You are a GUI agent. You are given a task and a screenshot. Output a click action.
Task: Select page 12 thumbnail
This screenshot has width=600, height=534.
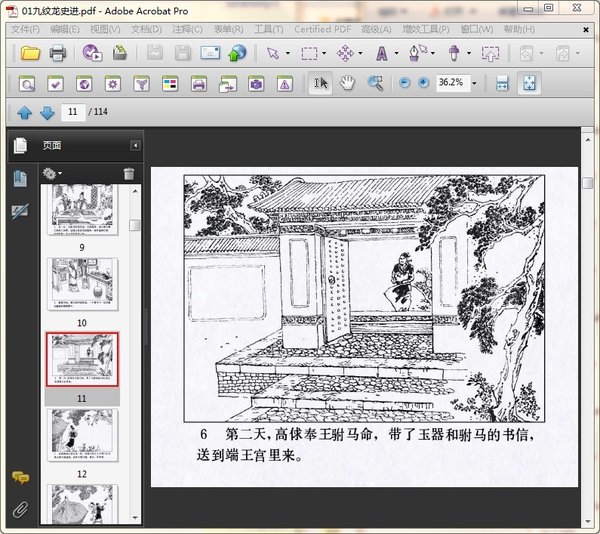[x=83, y=435]
